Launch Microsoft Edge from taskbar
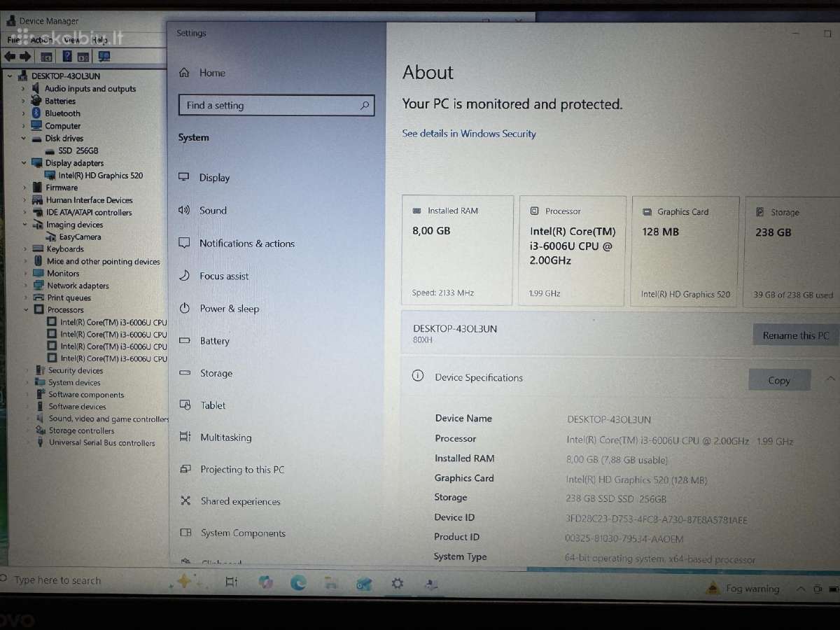This screenshot has height=630, width=840. (x=298, y=582)
